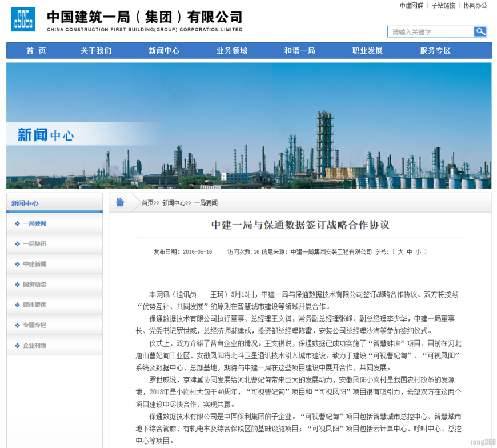This screenshot has width=497, height=448.
Task: Open the 关于我们 navigation menu
Action: (x=96, y=50)
